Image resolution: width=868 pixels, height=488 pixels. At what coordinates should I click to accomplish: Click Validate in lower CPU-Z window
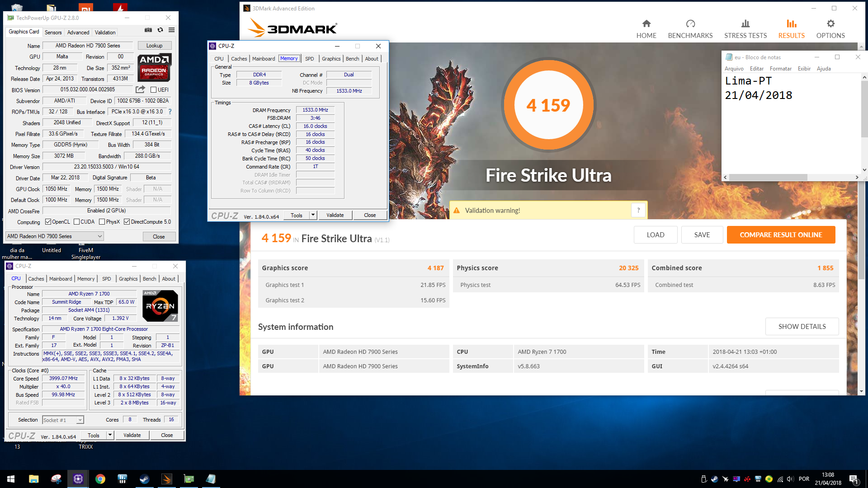tap(132, 435)
